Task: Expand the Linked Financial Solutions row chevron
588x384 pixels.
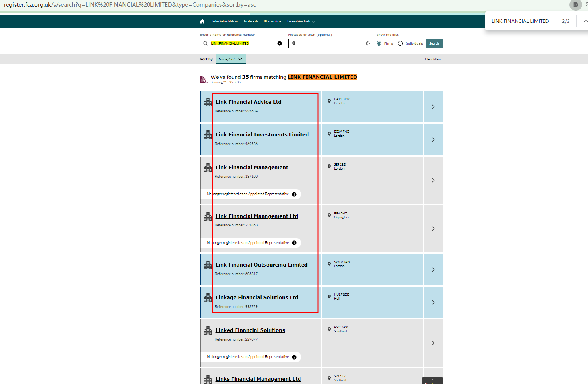Action: tap(433, 343)
